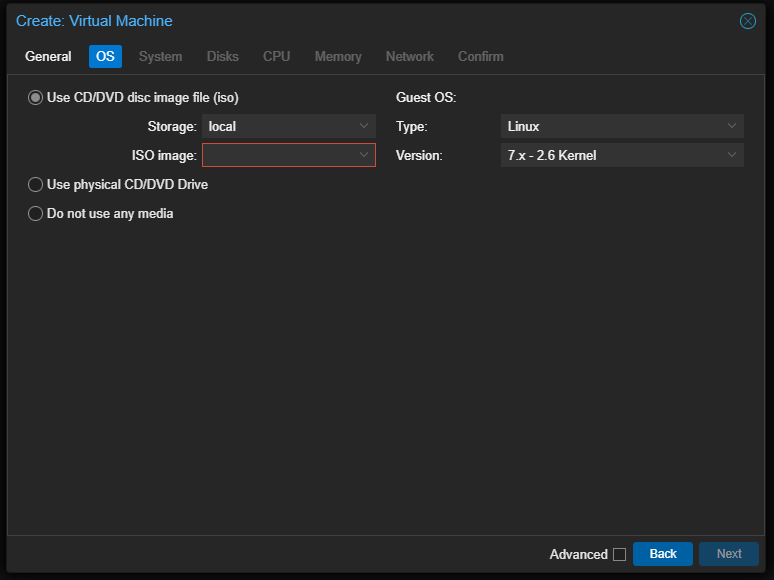This screenshot has width=774, height=580.
Task: Select the OS tab
Action: (105, 56)
